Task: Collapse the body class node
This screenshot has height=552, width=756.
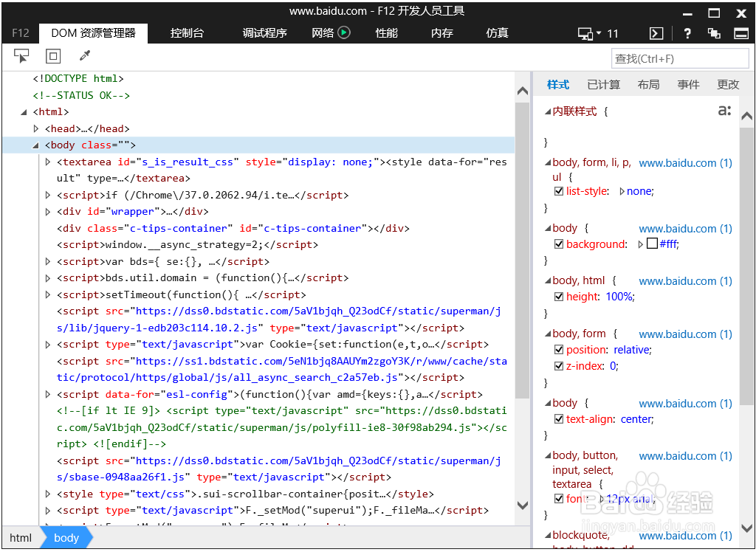Action: [35, 145]
